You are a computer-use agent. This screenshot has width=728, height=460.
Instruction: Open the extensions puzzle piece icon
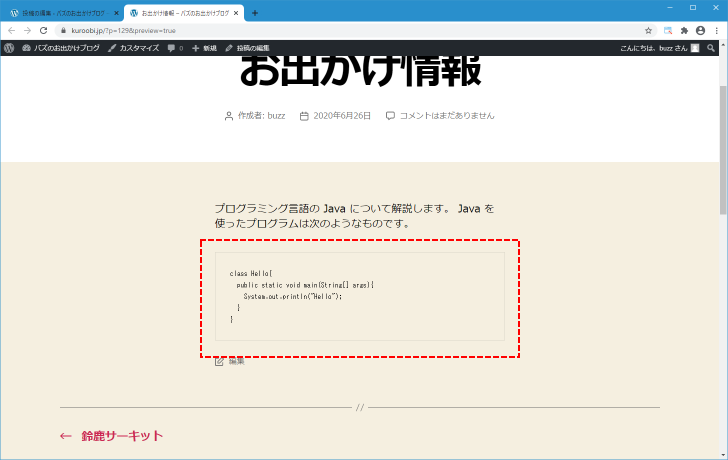click(684, 31)
